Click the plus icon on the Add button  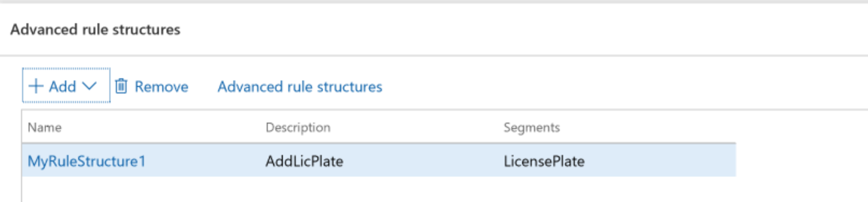click(36, 86)
